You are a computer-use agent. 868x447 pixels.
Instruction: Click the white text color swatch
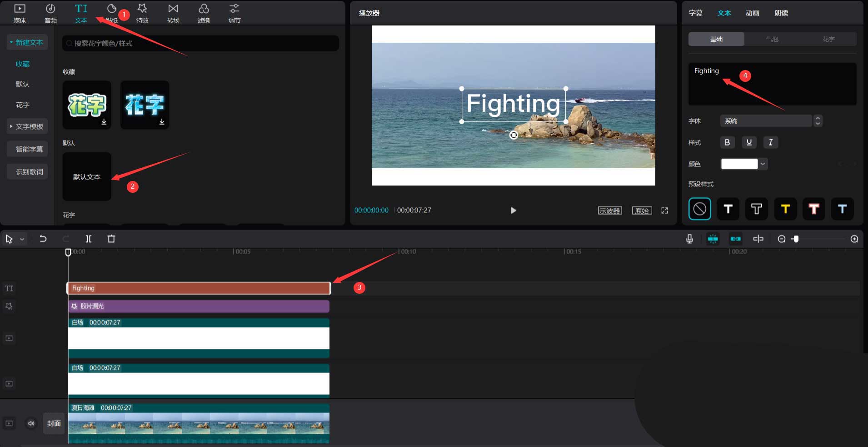coord(739,164)
